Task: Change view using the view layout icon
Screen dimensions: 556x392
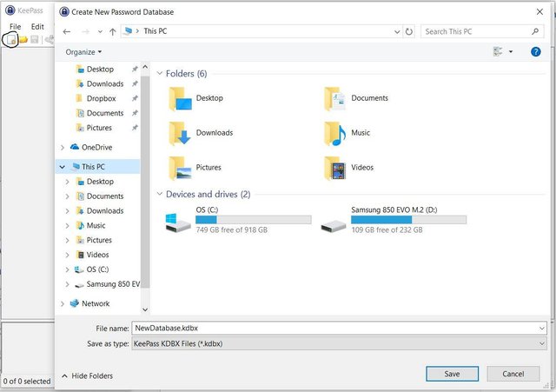Action: [x=498, y=52]
